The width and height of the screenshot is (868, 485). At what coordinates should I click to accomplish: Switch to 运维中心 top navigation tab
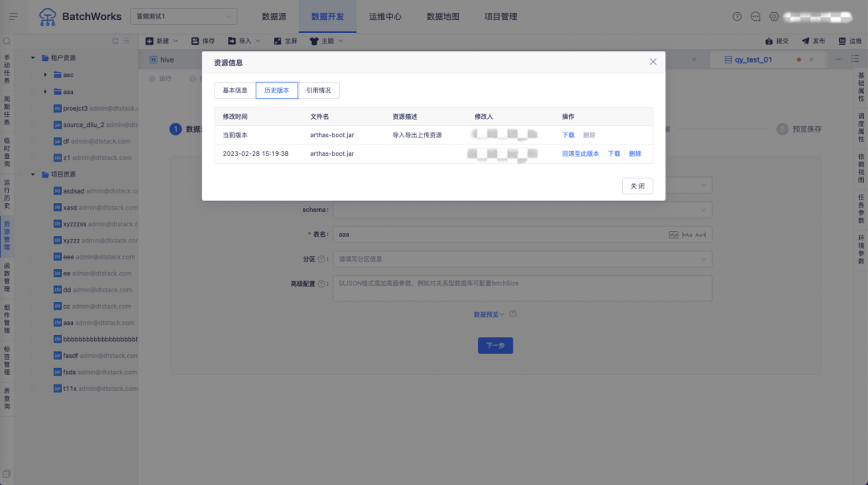[x=385, y=16]
